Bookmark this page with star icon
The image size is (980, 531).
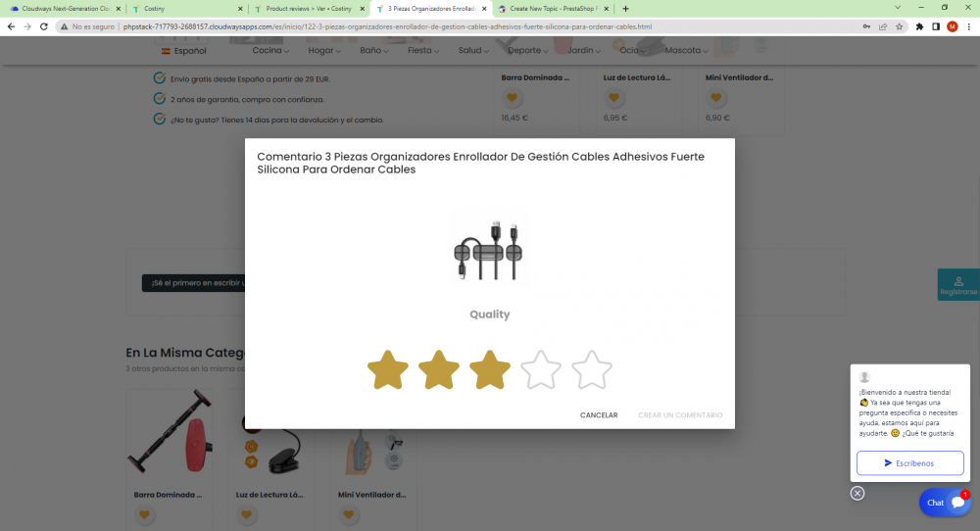pyautogui.click(x=900, y=26)
